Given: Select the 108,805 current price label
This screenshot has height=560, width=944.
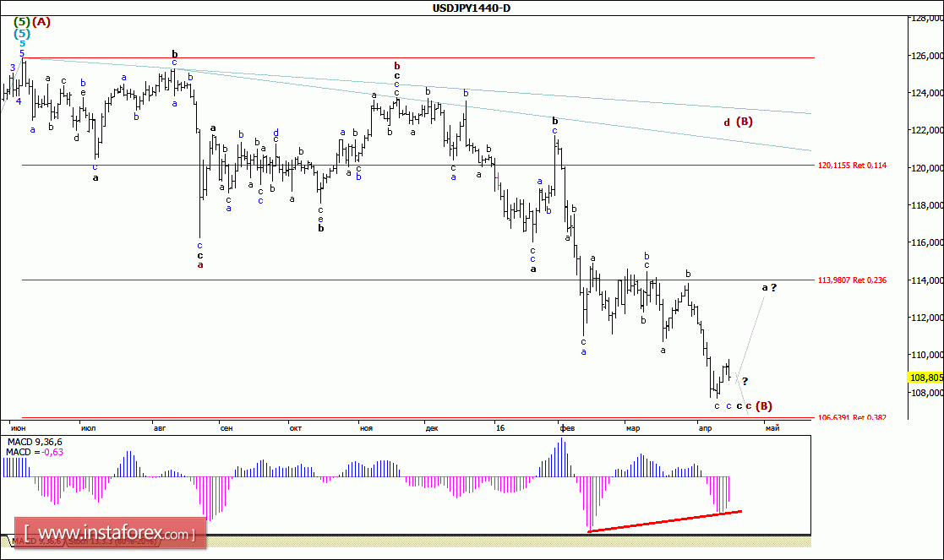Looking at the screenshot, I should pyautogui.click(x=926, y=378).
